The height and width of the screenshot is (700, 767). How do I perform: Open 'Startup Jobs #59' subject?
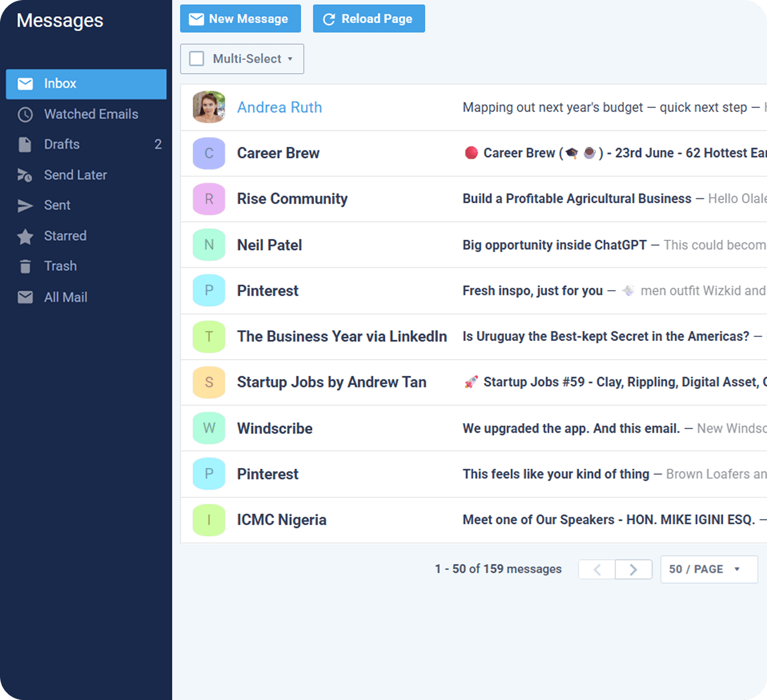(615, 382)
